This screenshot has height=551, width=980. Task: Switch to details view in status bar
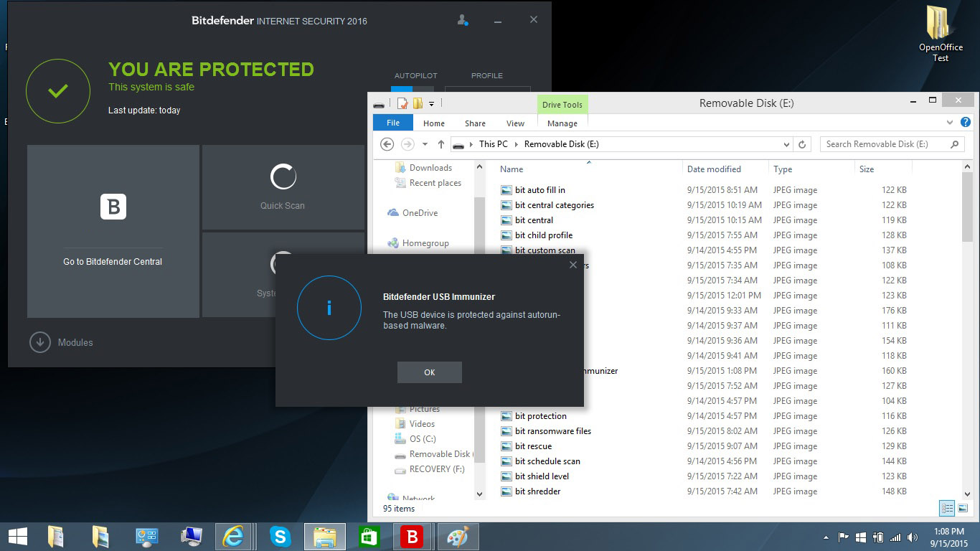[947, 508]
